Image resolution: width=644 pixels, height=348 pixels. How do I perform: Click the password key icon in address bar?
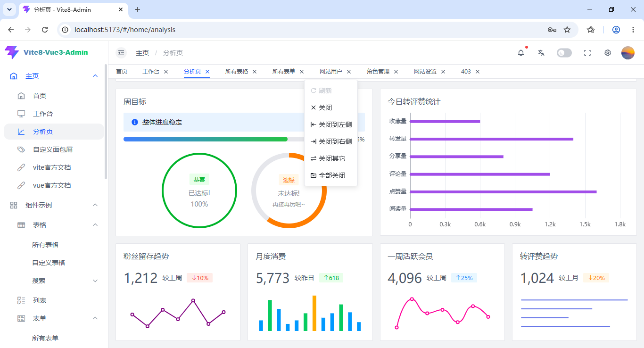[552, 30]
